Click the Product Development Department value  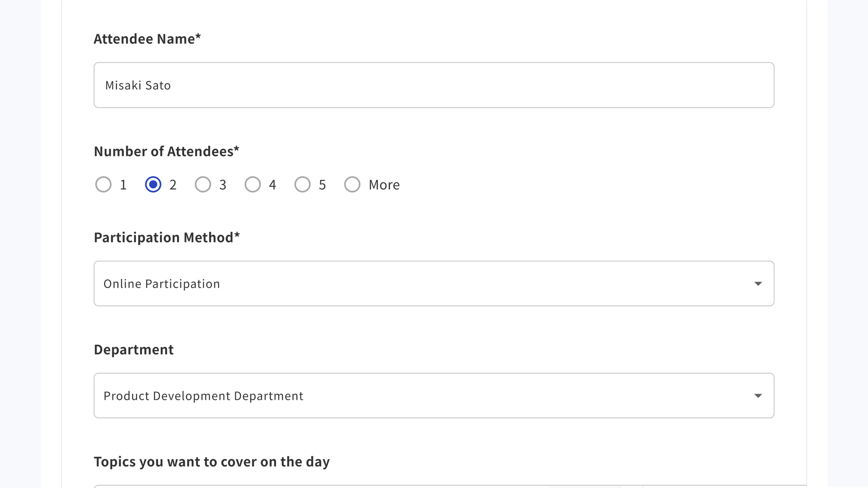click(x=203, y=395)
